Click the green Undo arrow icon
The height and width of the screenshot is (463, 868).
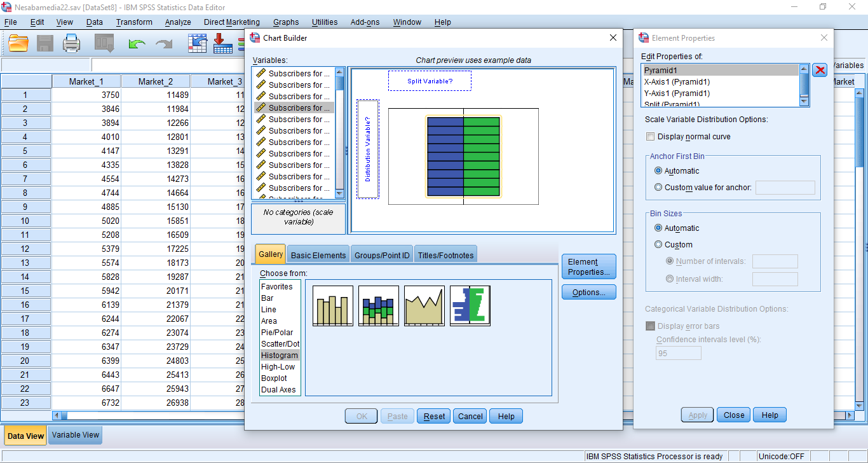pyautogui.click(x=137, y=44)
